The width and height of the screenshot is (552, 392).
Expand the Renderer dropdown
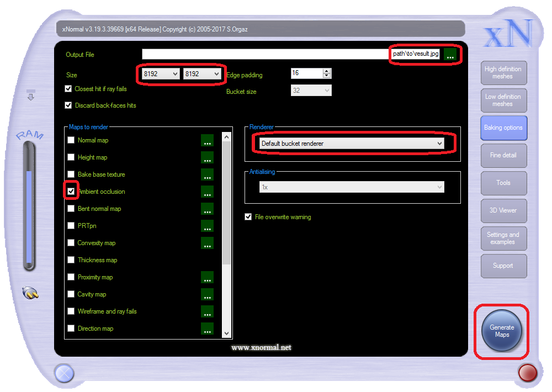439,144
